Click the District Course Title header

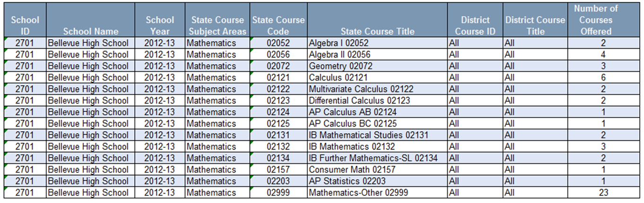[x=535, y=20]
